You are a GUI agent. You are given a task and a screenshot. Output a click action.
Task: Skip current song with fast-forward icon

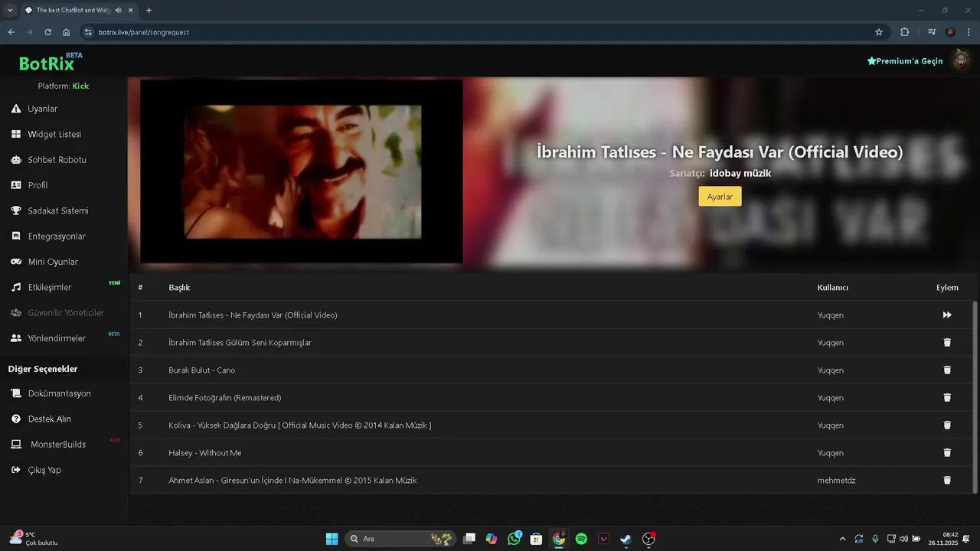click(947, 315)
